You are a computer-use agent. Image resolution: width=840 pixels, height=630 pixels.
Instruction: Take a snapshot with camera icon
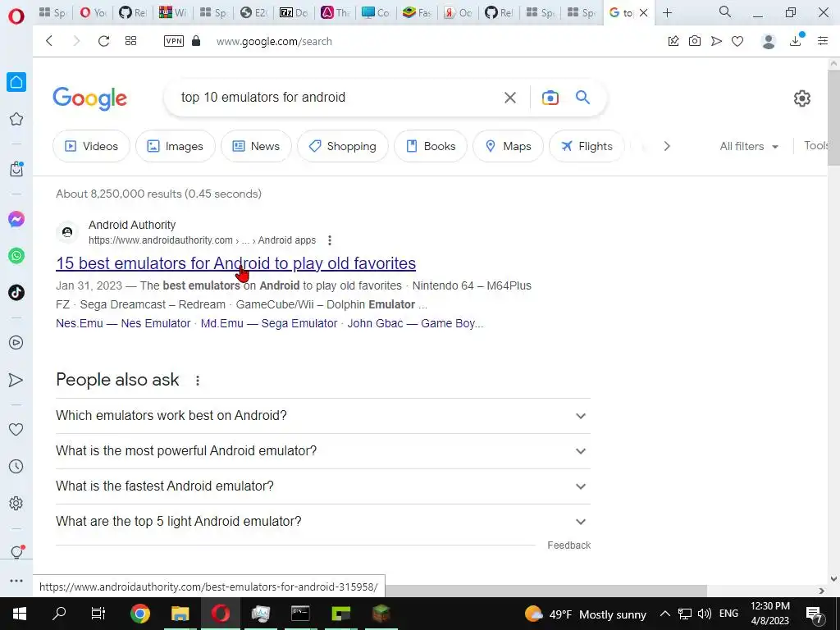click(695, 41)
